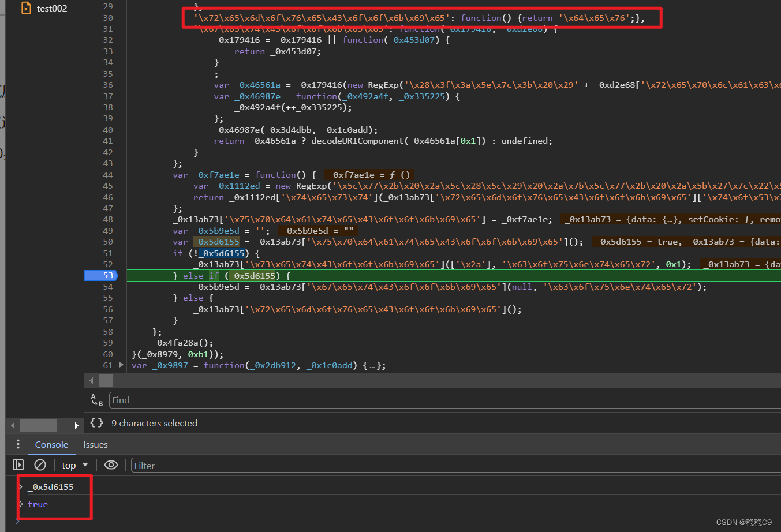Open the test002 file in navigator
Viewport: 781px width, 532px height.
(x=44, y=8)
